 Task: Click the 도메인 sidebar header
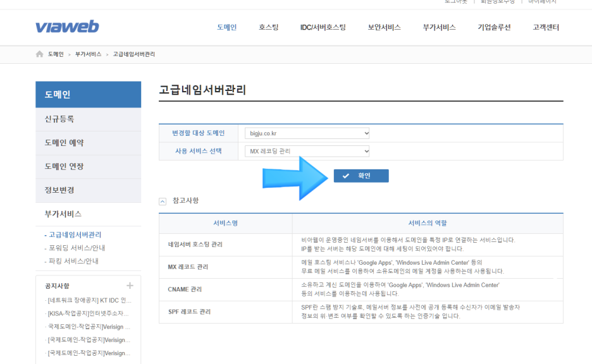click(89, 94)
